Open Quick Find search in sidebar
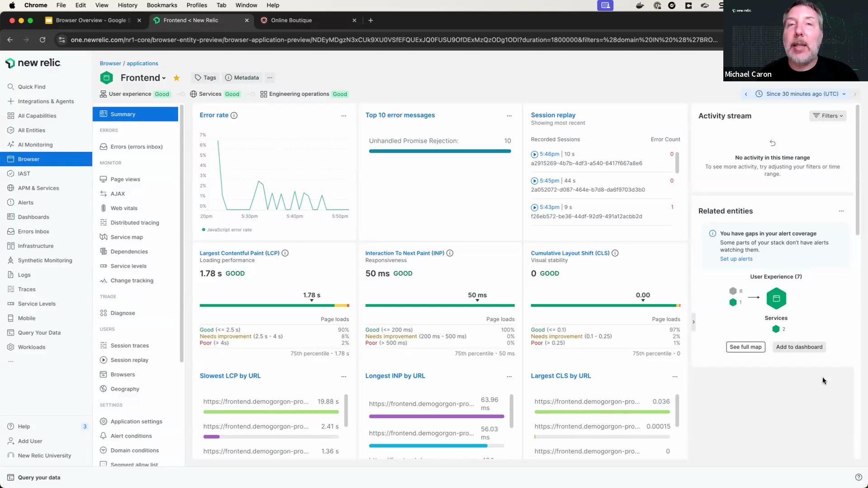 coord(32,87)
